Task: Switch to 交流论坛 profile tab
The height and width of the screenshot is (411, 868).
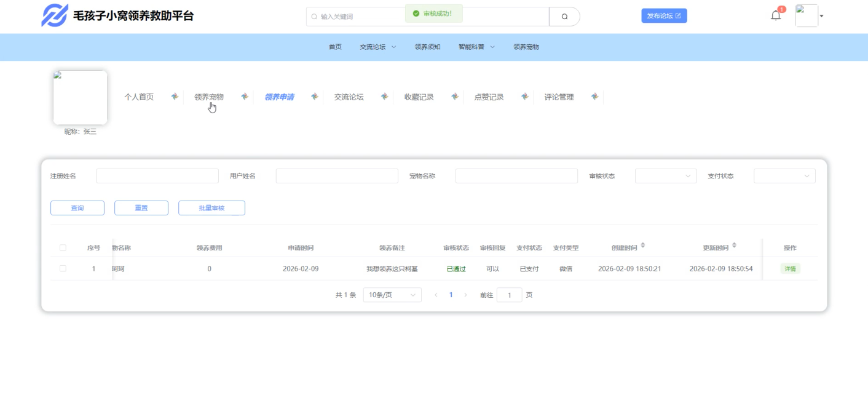Action: click(x=349, y=97)
